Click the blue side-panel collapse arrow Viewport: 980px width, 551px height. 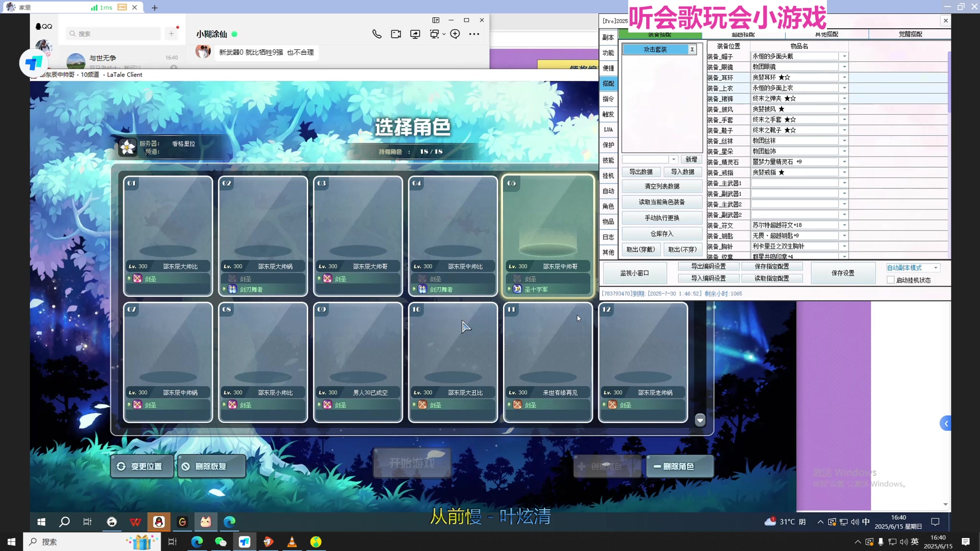(x=946, y=424)
